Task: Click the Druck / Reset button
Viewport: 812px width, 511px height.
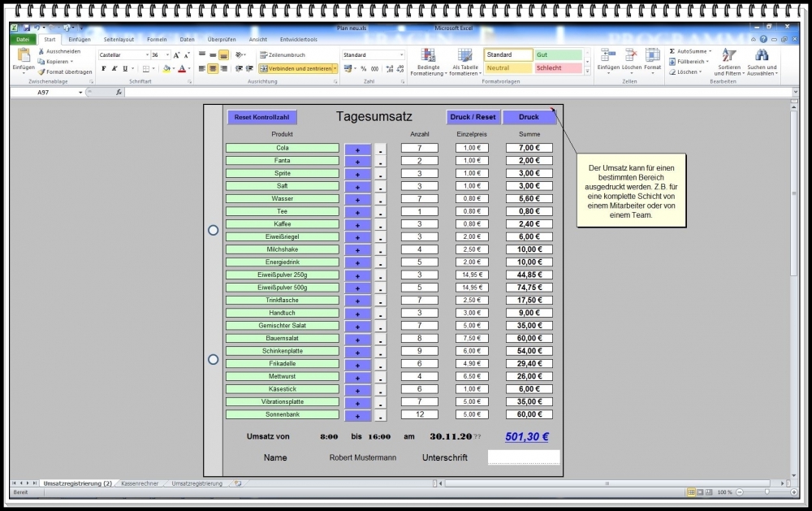Action: point(473,116)
